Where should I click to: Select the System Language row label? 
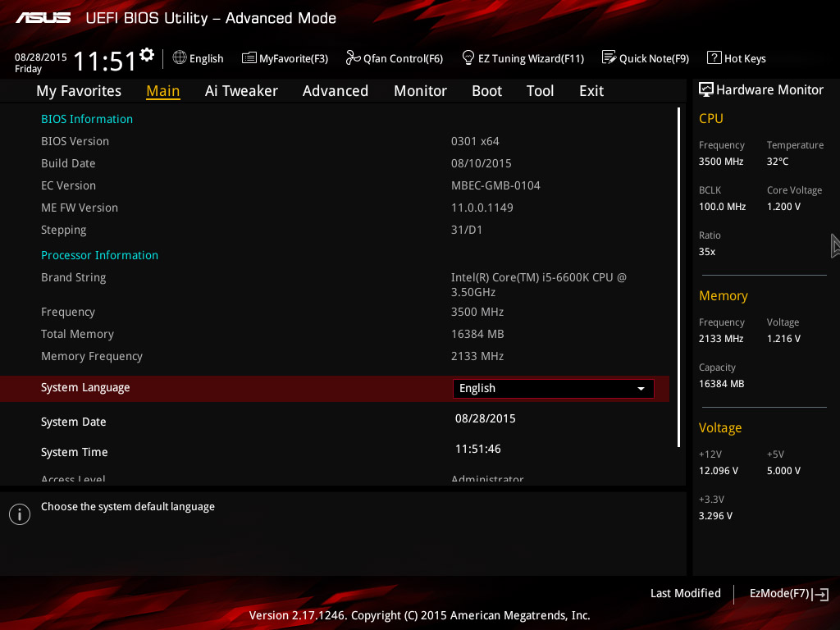85,388
